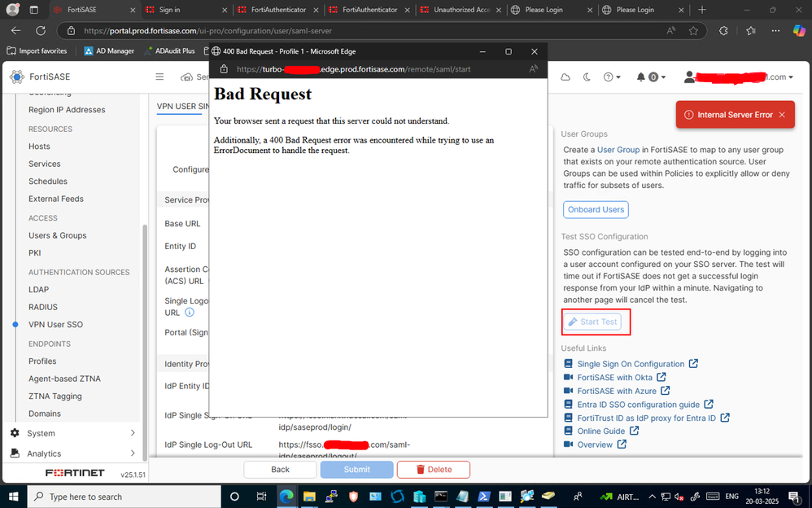Open PowerShell from the taskbar

point(483,496)
